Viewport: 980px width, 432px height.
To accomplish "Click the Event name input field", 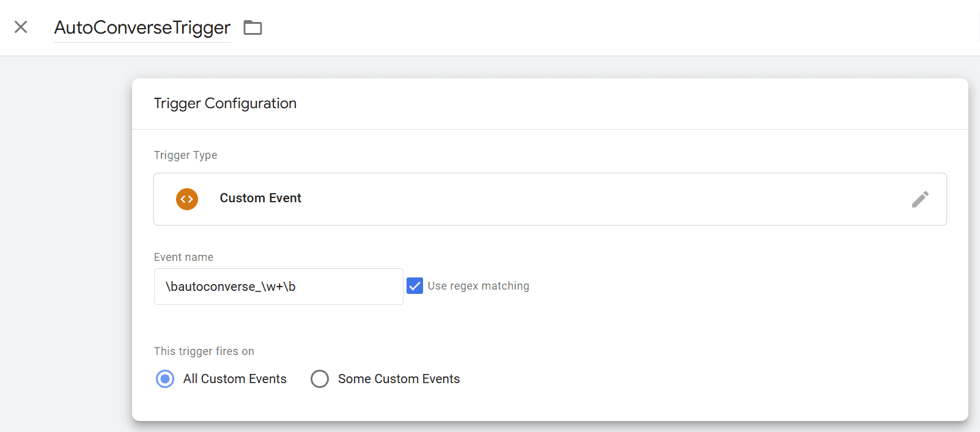I will coord(279,287).
